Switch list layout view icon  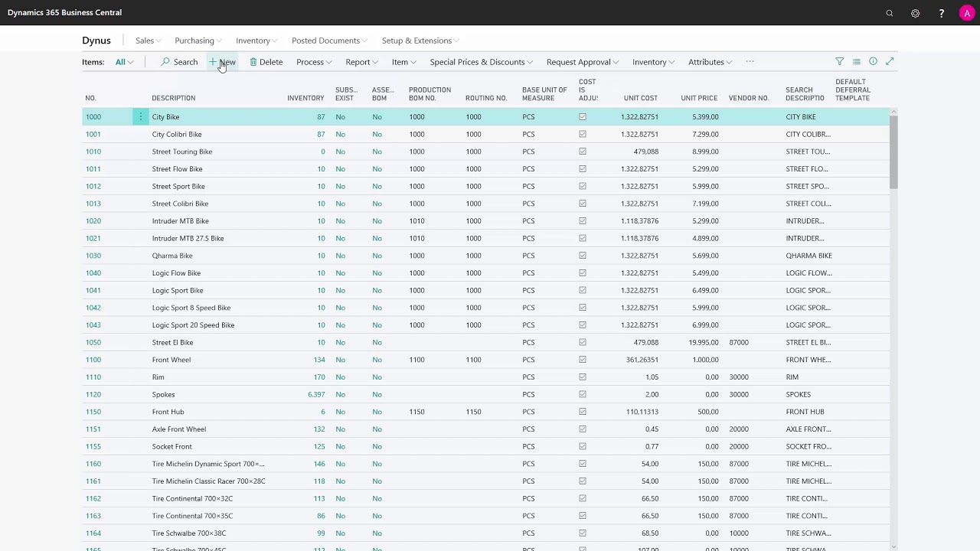[856, 61]
